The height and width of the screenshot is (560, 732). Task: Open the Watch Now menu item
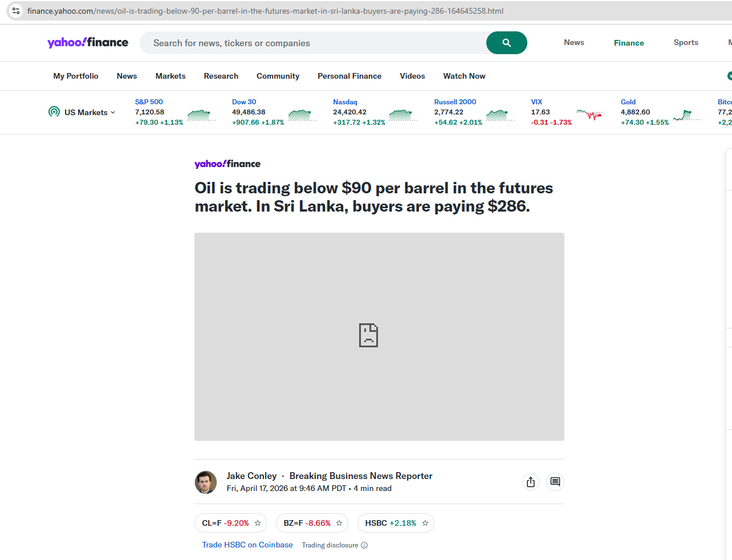coord(464,76)
